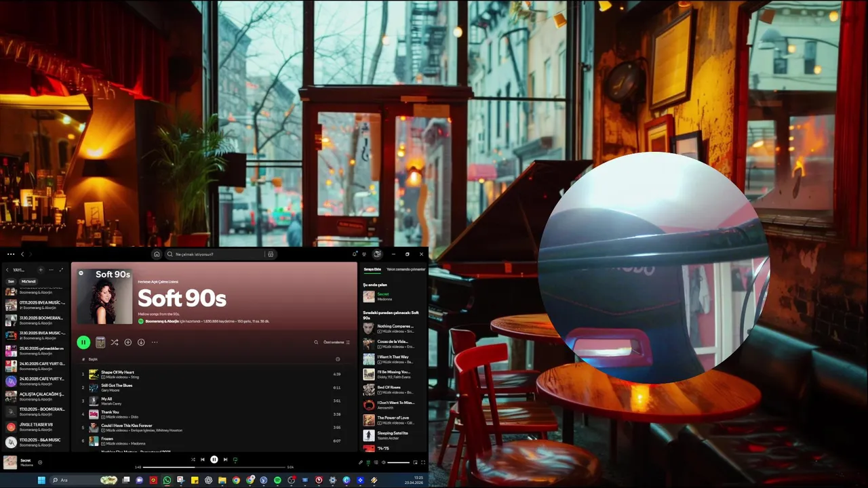Open the user profile avatar menu
Viewport: 868px width, 488px height.
coord(377,254)
